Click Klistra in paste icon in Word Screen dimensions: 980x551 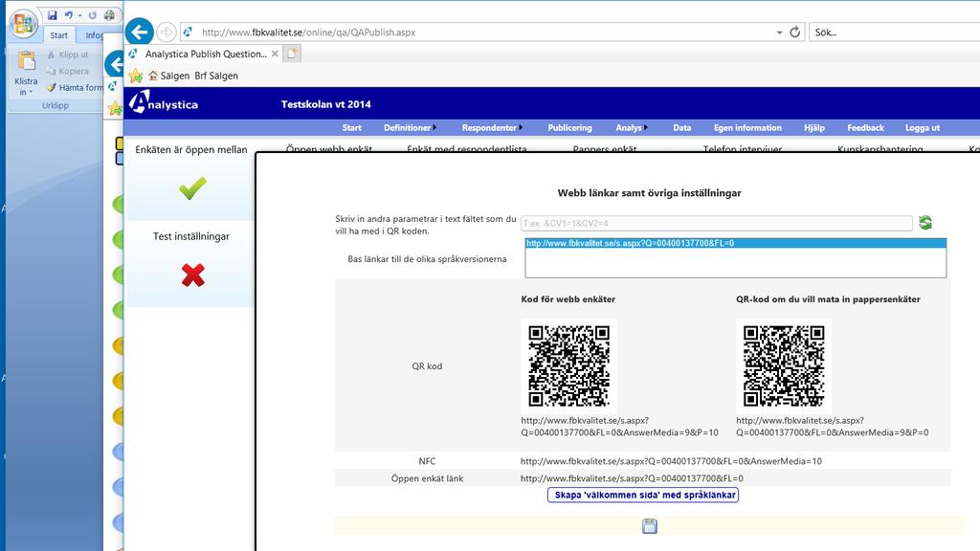pos(26,62)
